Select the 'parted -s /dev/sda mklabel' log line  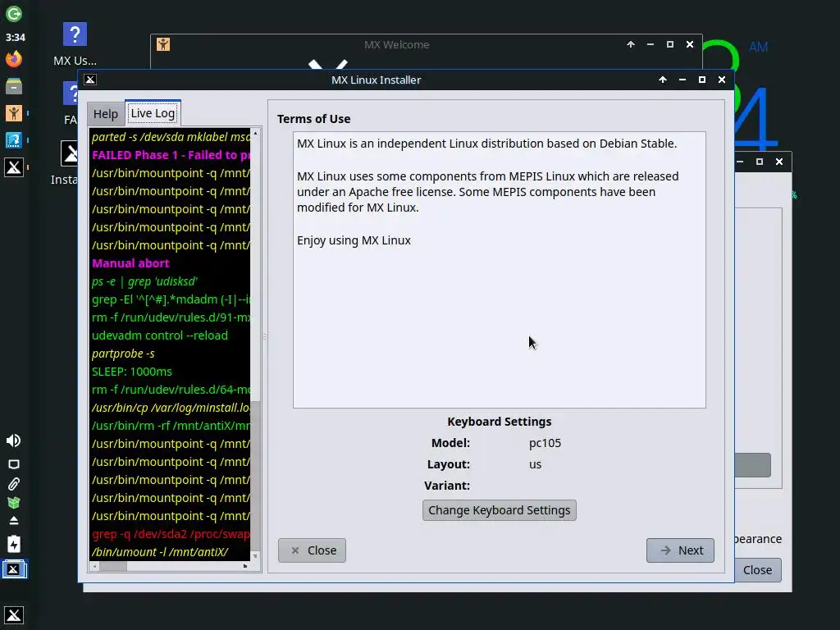tap(171, 137)
